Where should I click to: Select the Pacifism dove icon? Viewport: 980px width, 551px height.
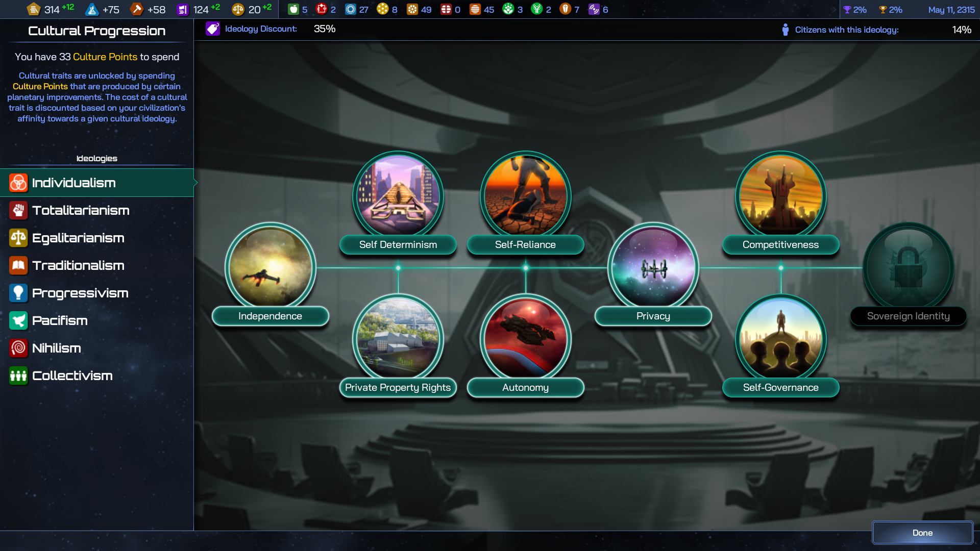(18, 320)
